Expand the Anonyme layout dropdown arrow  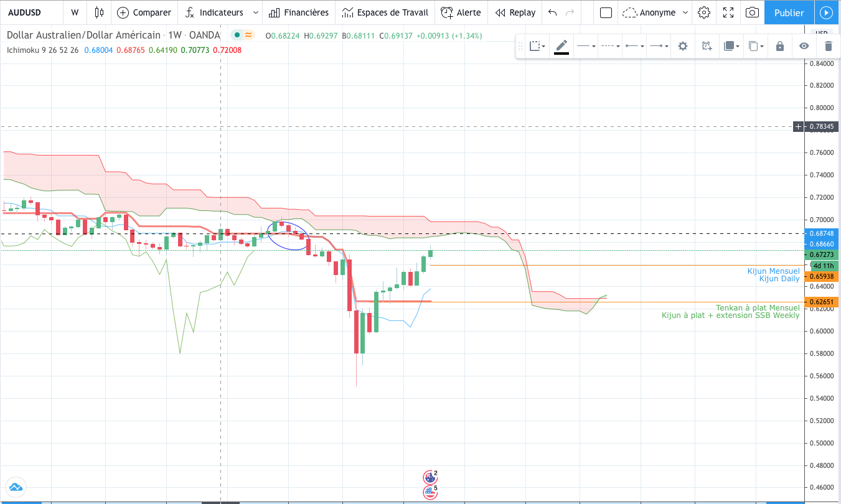[x=685, y=12]
